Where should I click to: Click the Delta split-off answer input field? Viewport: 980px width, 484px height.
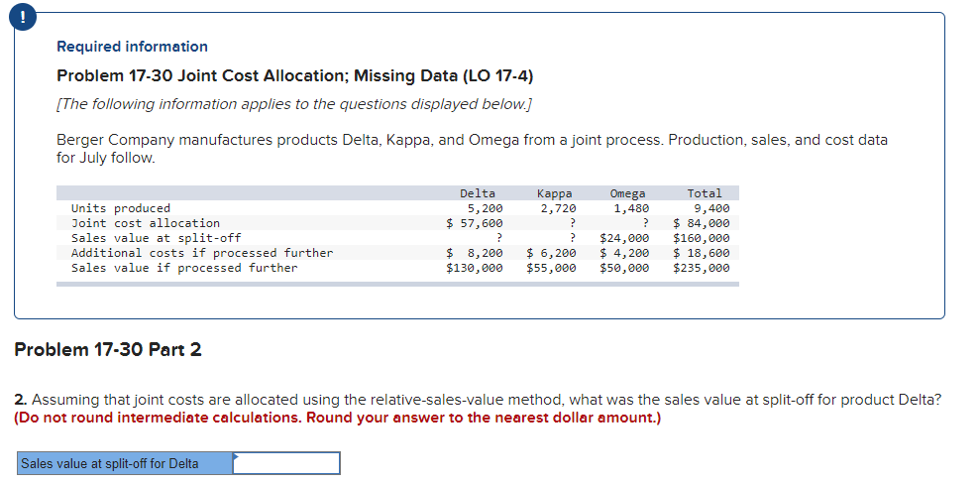click(x=287, y=463)
